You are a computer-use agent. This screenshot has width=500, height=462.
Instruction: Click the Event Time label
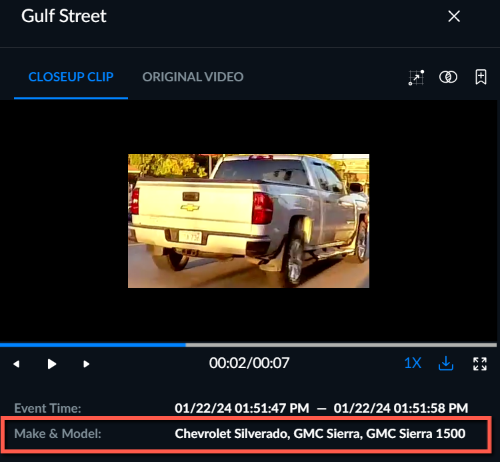(x=48, y=408)
